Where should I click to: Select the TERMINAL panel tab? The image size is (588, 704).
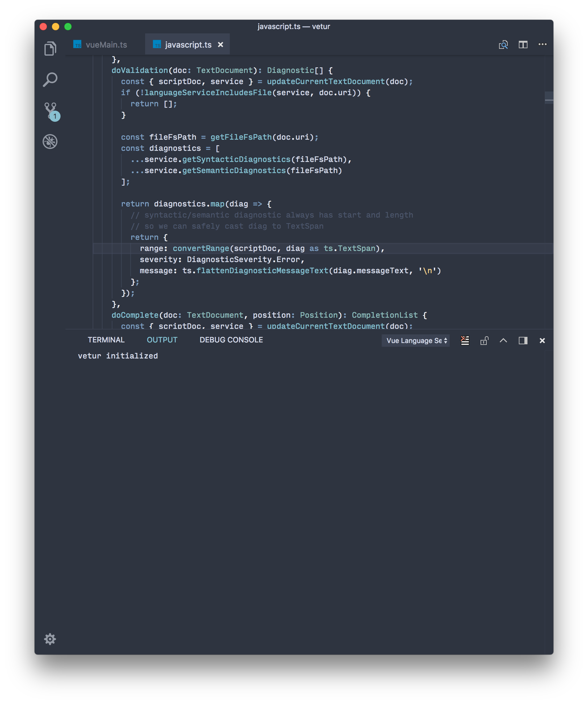106,340
